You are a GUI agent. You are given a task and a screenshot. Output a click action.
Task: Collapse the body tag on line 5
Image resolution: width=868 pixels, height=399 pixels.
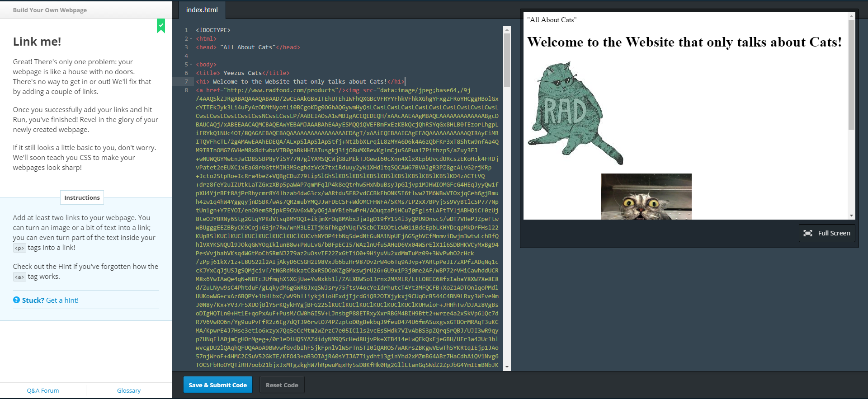point(191,65)
